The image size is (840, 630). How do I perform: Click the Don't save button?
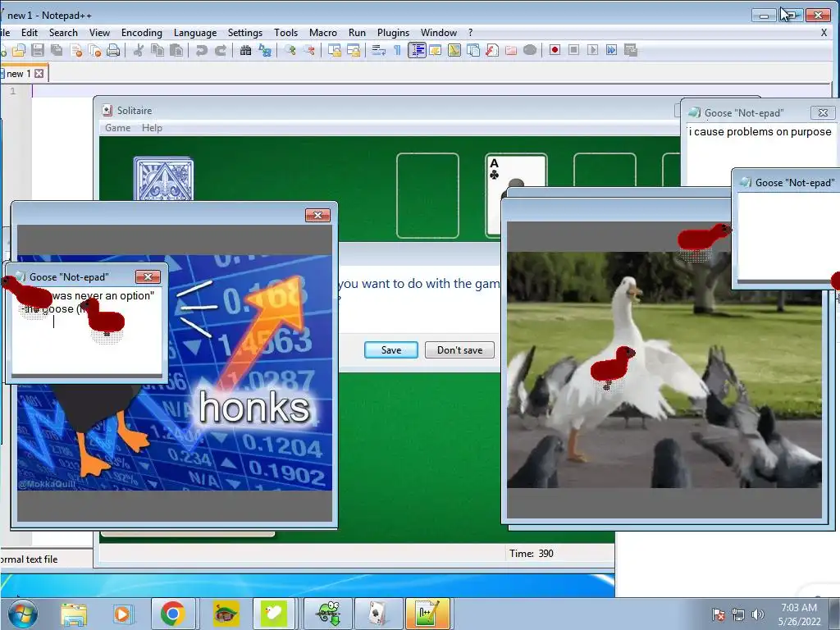[459, 349]
